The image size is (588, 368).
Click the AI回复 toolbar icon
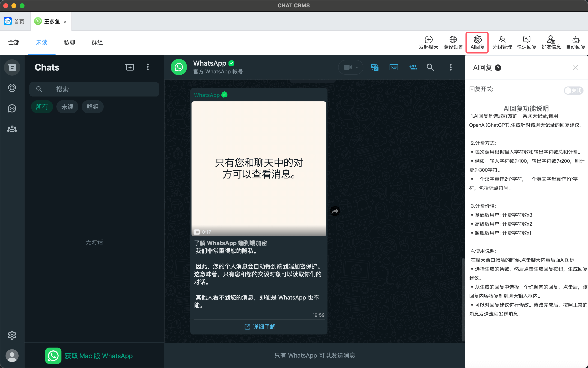click(x=478, y=43)
